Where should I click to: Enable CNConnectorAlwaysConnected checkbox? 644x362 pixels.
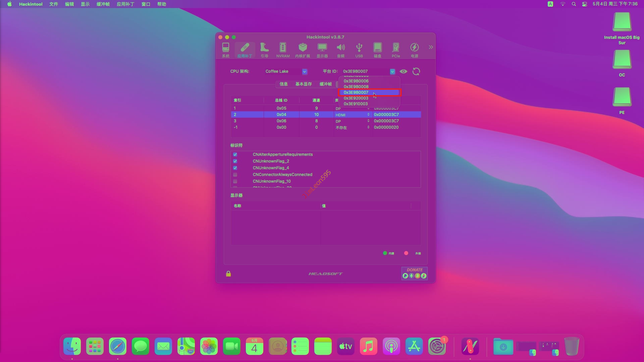pyautogui.click(x=235, y=175)
